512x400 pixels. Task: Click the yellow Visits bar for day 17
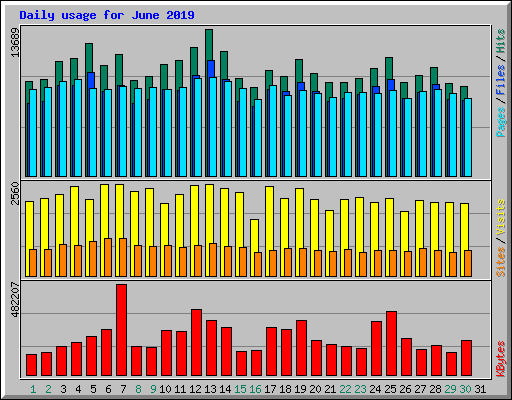(x=270, y=218)
